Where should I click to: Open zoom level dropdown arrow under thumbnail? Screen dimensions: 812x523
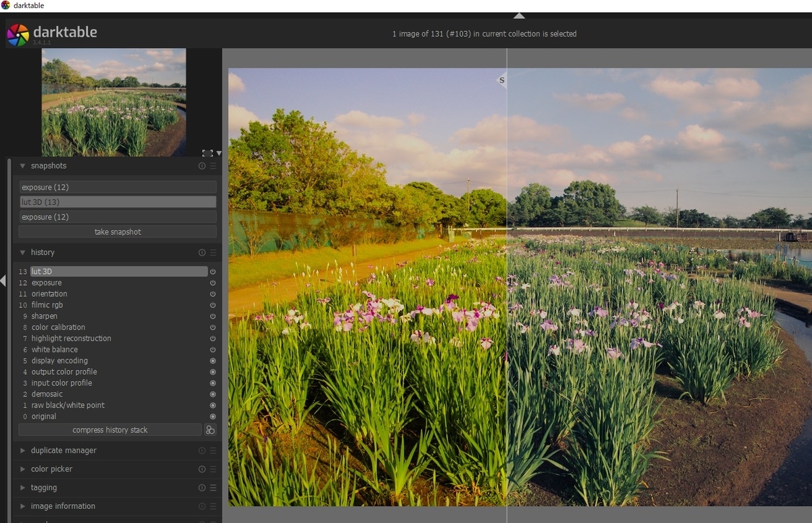click(219, 154)
